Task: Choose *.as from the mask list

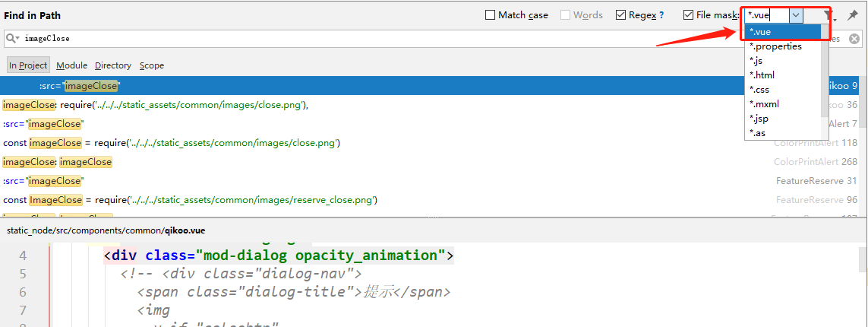Action: (x=783, y=133)
